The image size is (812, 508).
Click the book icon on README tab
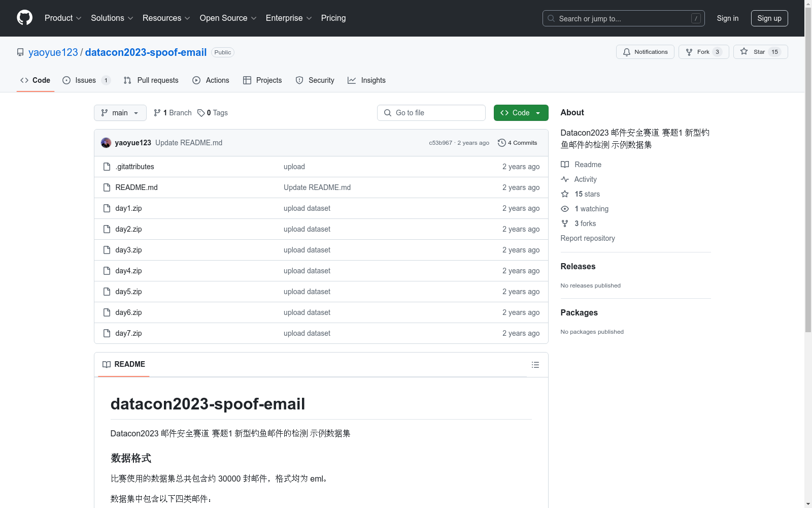point(107,364)
